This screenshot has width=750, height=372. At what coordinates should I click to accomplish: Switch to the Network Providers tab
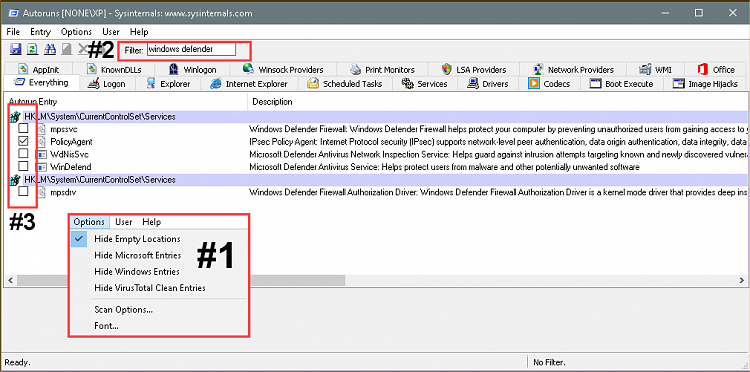click(x=573, y=69)
